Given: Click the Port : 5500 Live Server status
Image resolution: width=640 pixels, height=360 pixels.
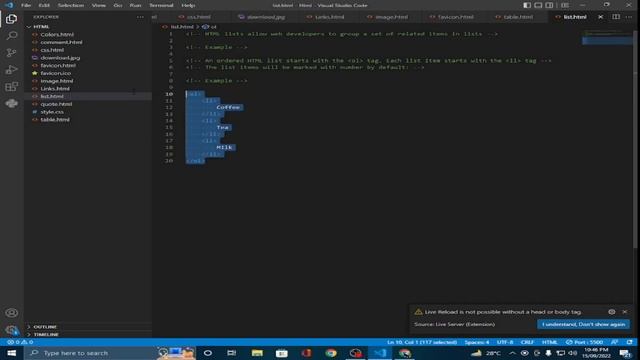Looking at the screenshot, I should click(584, 342).
